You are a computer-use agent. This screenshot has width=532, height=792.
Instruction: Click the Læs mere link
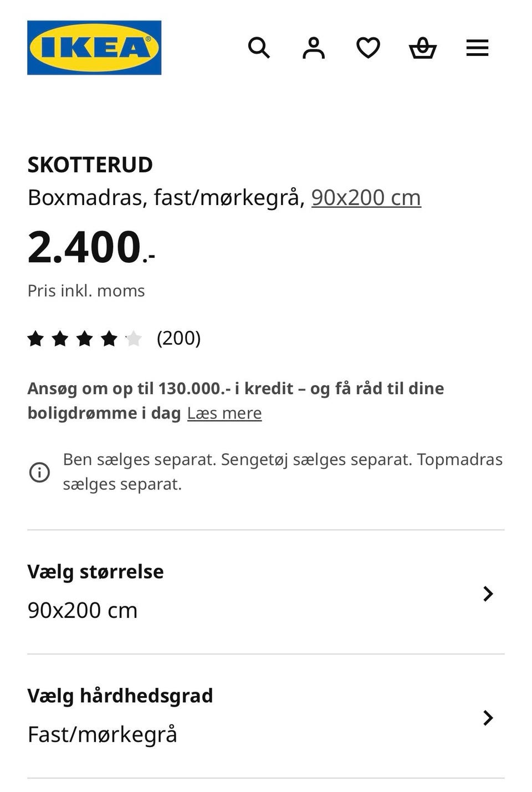tap(224, 413)
